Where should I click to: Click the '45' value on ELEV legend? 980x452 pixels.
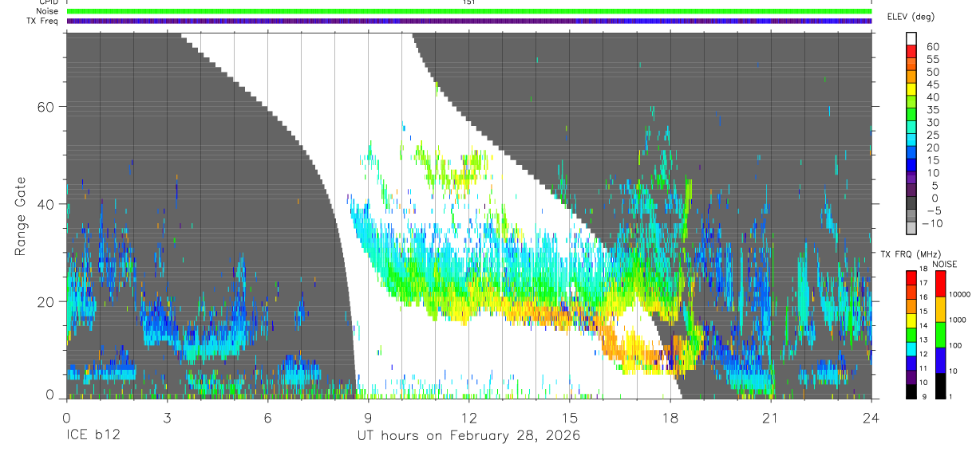coord(932,85)
